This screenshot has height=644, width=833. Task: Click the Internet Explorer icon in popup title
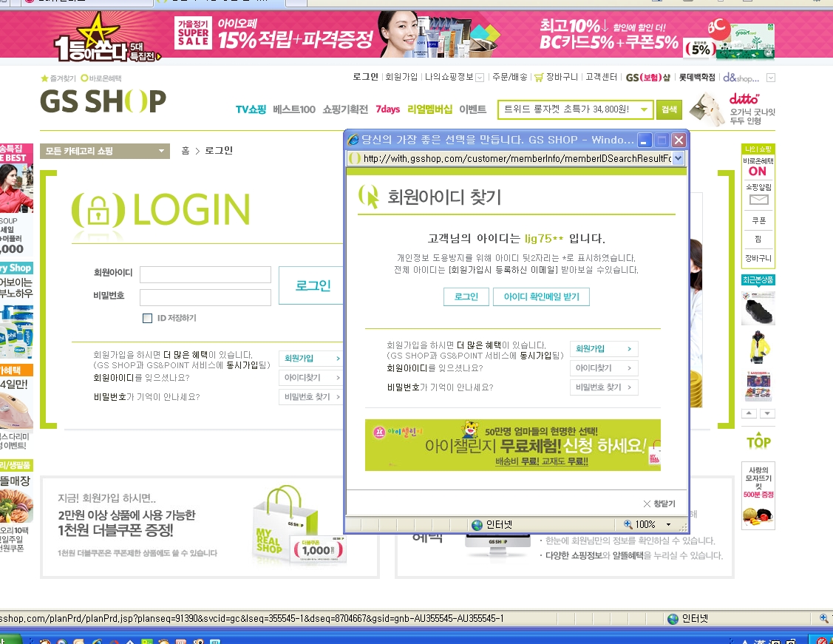[x=353, y=140]
